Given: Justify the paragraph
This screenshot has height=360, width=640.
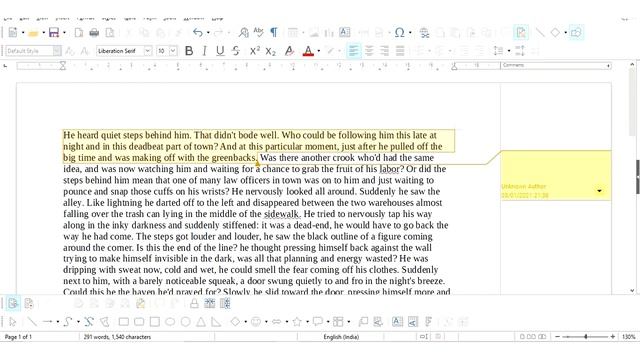Looking at the screenshot, I should (400, 51).
